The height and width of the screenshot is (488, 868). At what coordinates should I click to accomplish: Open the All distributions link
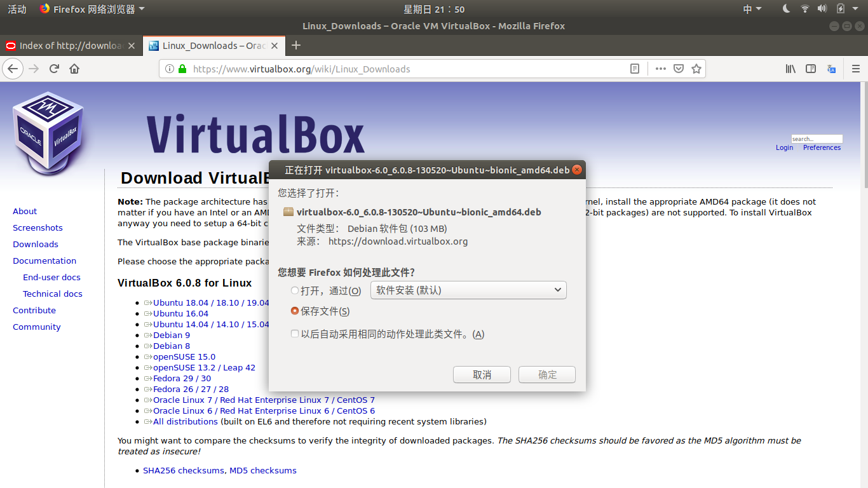tap(186, 421)
